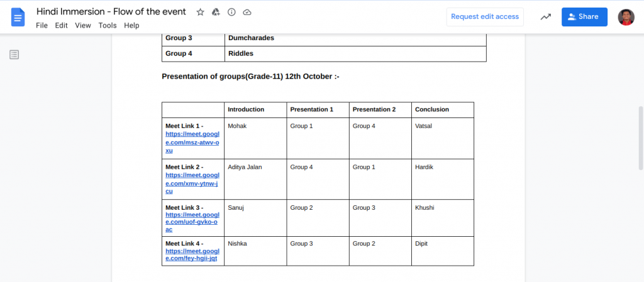Click the Google Docs home icon
The height and width of the screenshot is (282, 644).
18,17
